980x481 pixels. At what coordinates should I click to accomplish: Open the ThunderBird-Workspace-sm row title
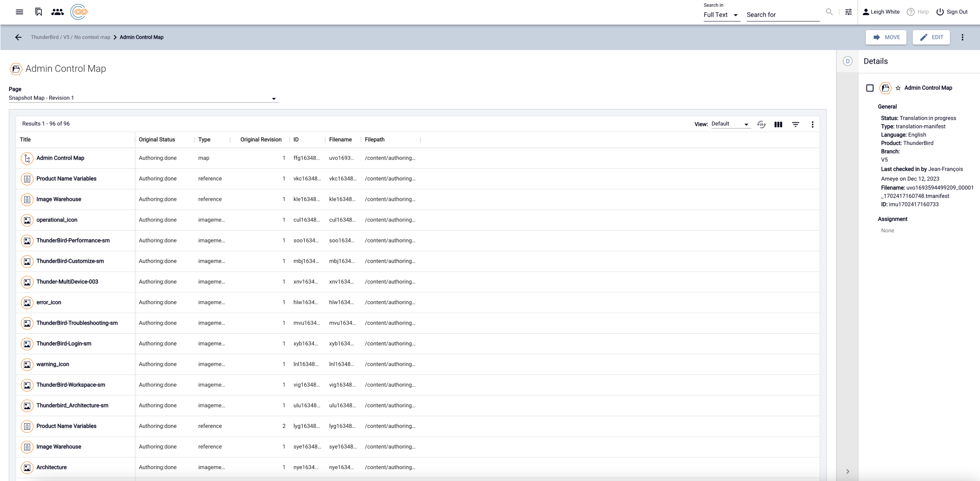[x=71, y=385]
